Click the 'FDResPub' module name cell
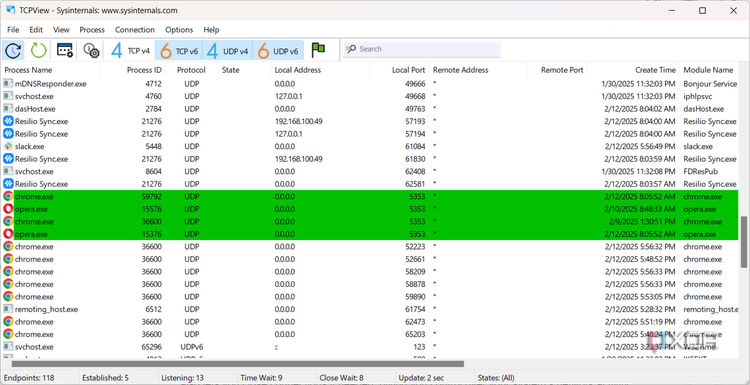Viewport: 750px width, 385px height. [x=701, y=171]
